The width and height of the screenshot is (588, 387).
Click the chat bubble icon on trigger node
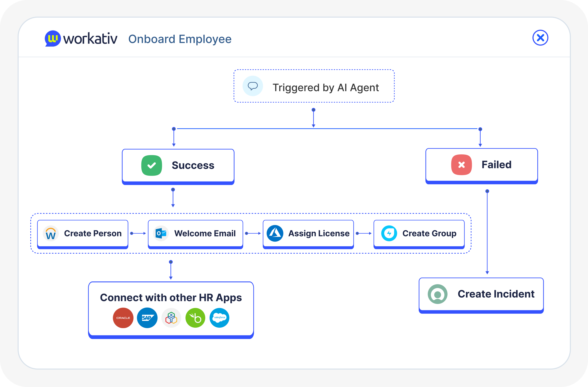point(252,86)
